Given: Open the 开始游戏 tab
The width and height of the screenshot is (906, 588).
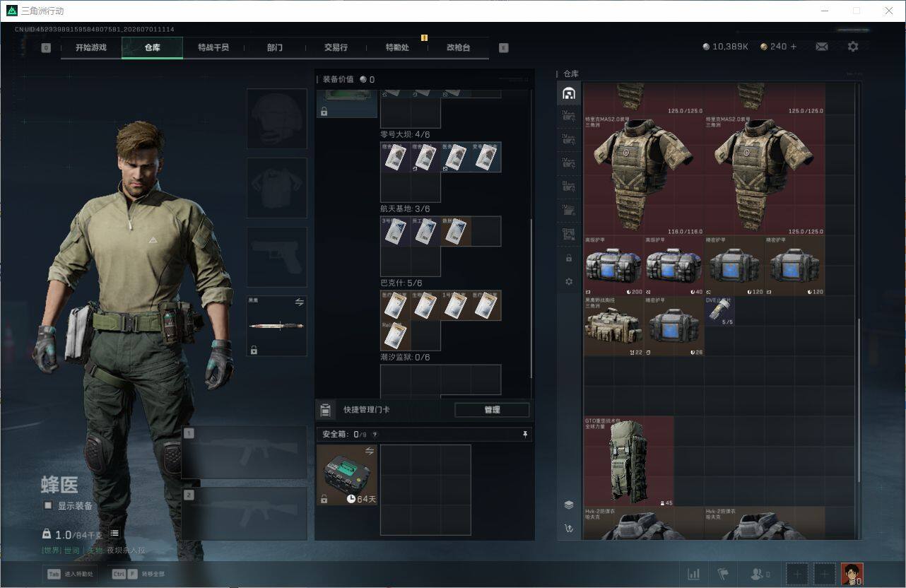Looking at the screenshot, I should coord(91,47).
